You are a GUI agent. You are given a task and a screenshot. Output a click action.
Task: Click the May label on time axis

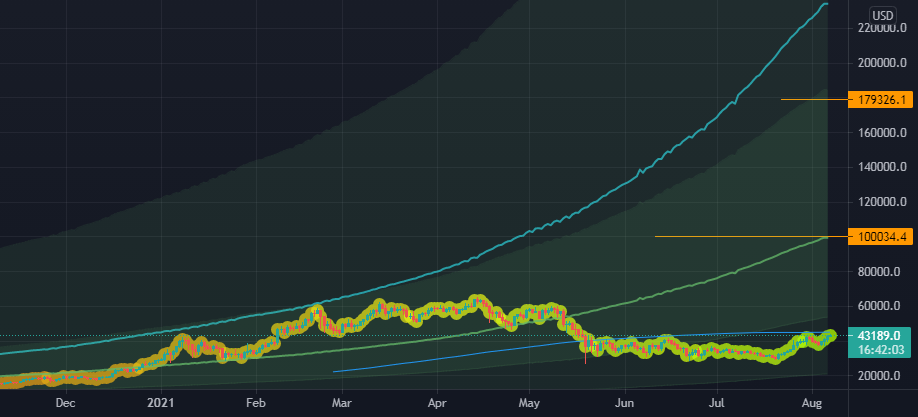coord(529,403)
